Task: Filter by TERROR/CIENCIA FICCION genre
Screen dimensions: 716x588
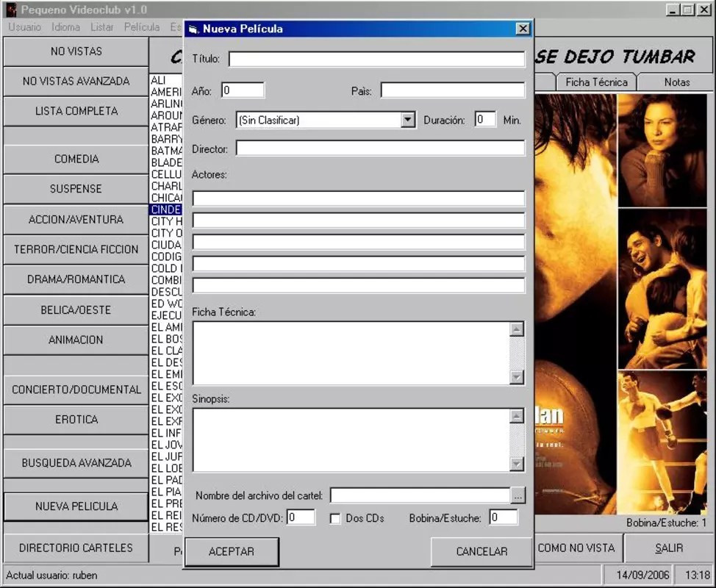Action: pyautogui.click(x=76, y=249)
